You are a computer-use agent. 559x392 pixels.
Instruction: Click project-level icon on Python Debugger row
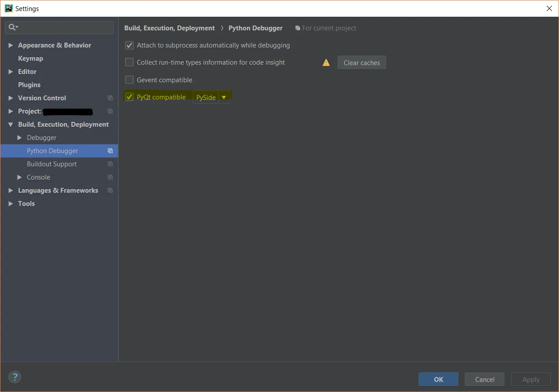pos(110,151)
